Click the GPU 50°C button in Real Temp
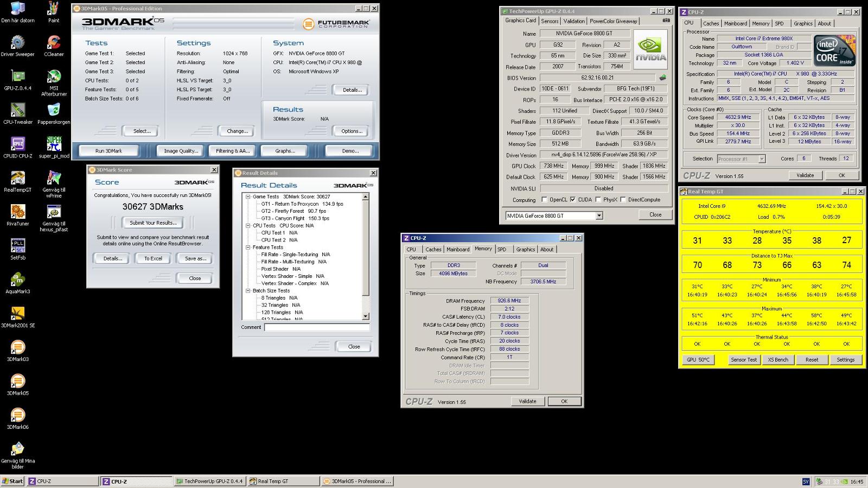This screenshot has width=868, height=488. click(x=698, y=360)
